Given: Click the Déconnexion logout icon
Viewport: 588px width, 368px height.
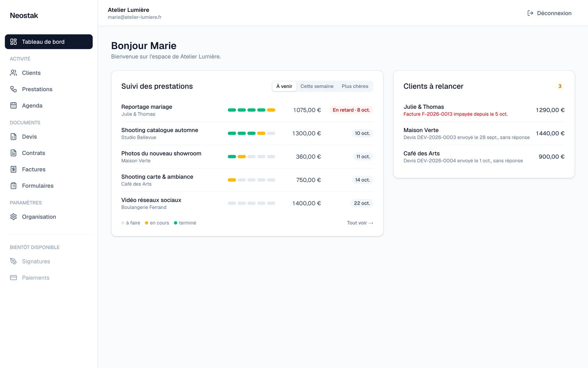Looking at the screenshot, I should (x=530, y=13).
